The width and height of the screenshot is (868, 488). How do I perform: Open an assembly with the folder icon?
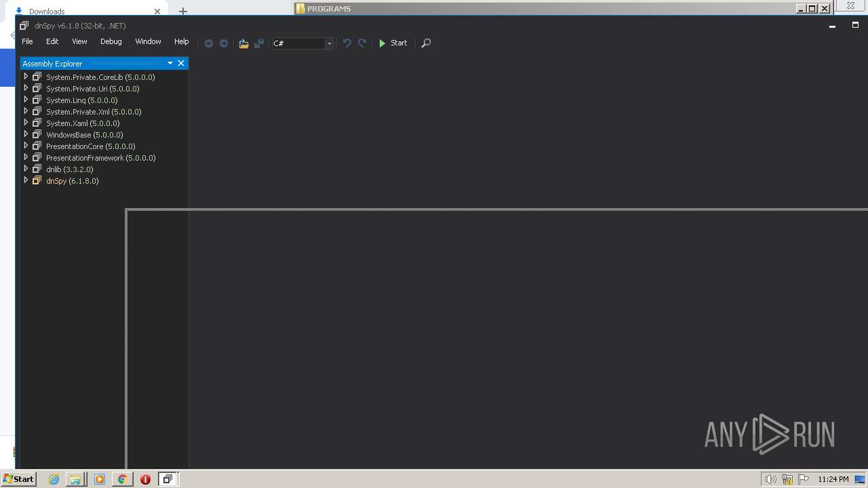[243, 43]
